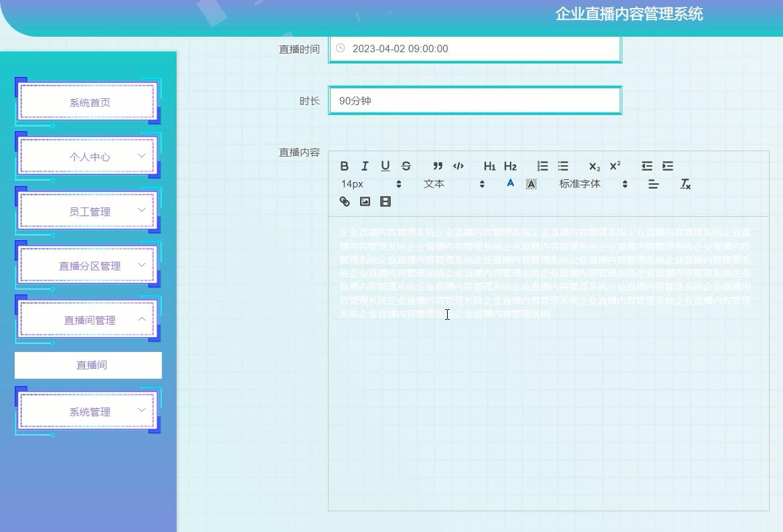783x532 pixels.
Task: Open the 系统首页 page
Action: (88, 102)
